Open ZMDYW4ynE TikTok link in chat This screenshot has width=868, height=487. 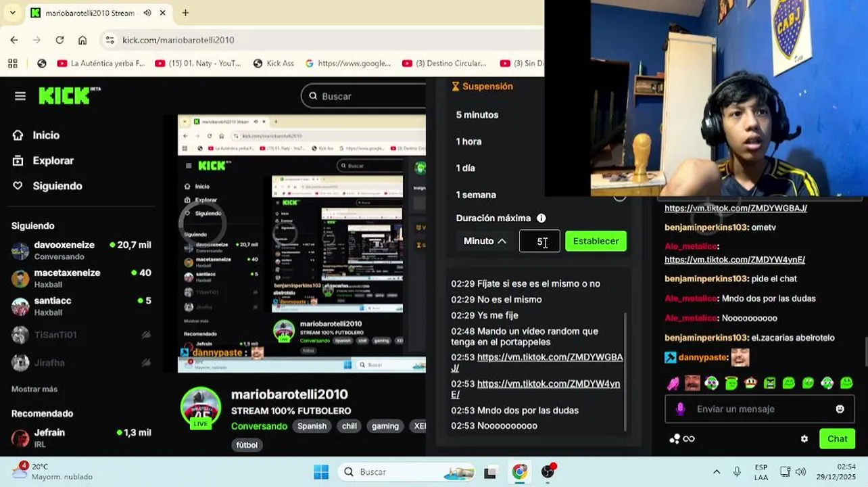pyautogui.click(x=735, y=259)
